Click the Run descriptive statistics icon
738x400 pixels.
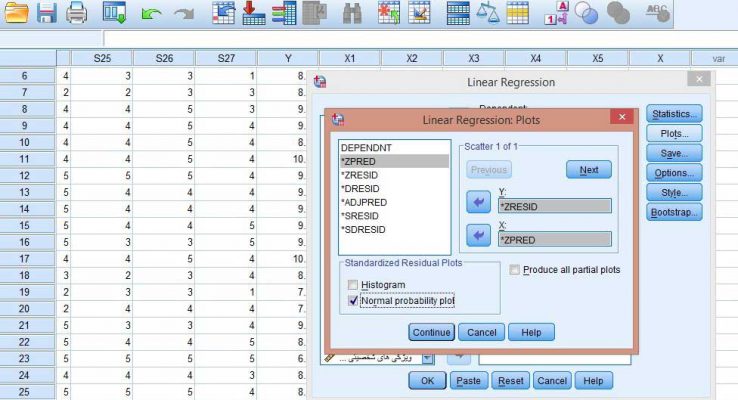(314, 13)
